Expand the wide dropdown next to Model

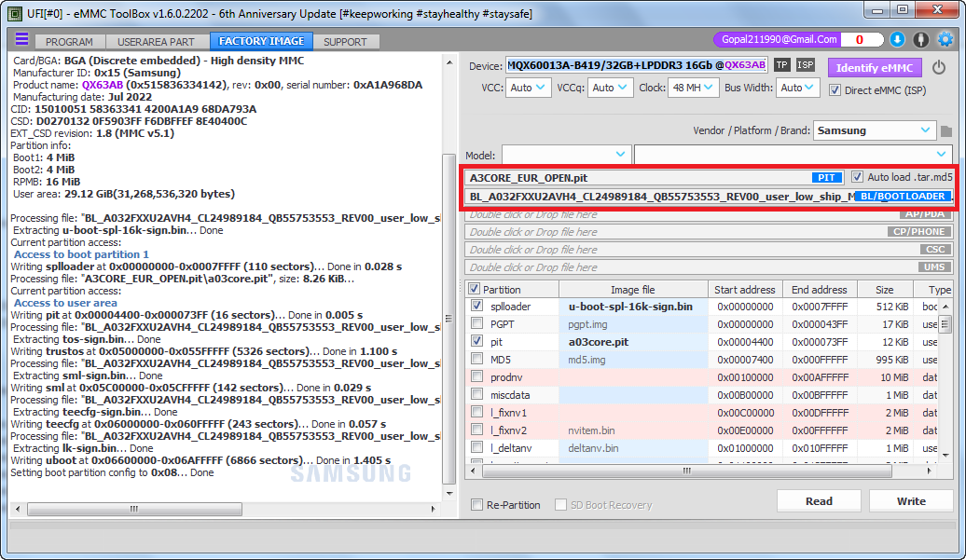tap(793, 155)
